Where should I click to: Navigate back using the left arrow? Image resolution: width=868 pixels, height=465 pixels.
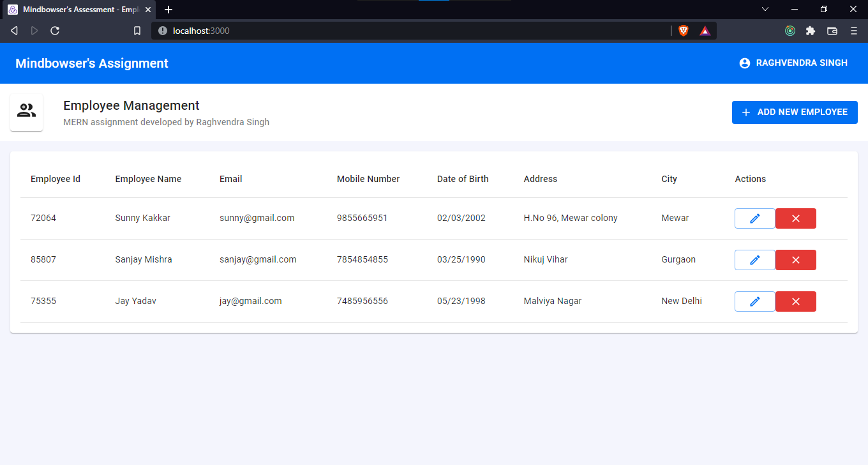pos(13,30)
